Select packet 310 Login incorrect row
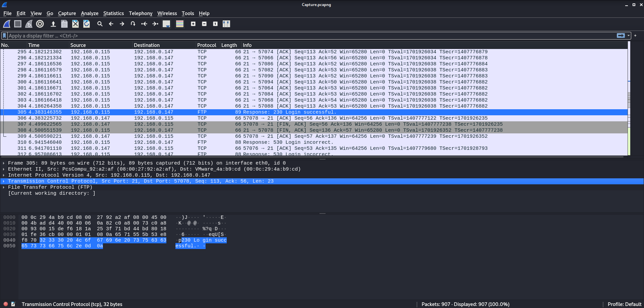This screenshot has height=308, width=644. pos(314,142)
